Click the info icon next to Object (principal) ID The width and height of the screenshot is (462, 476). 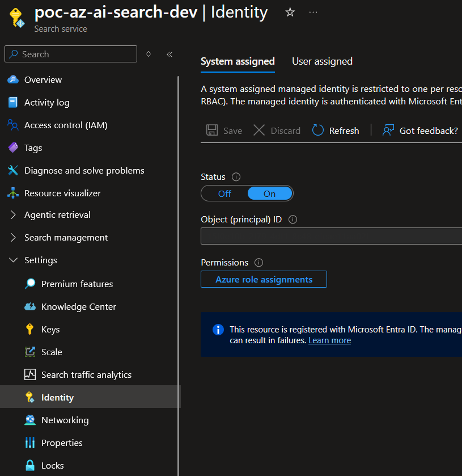coord(293,219)
